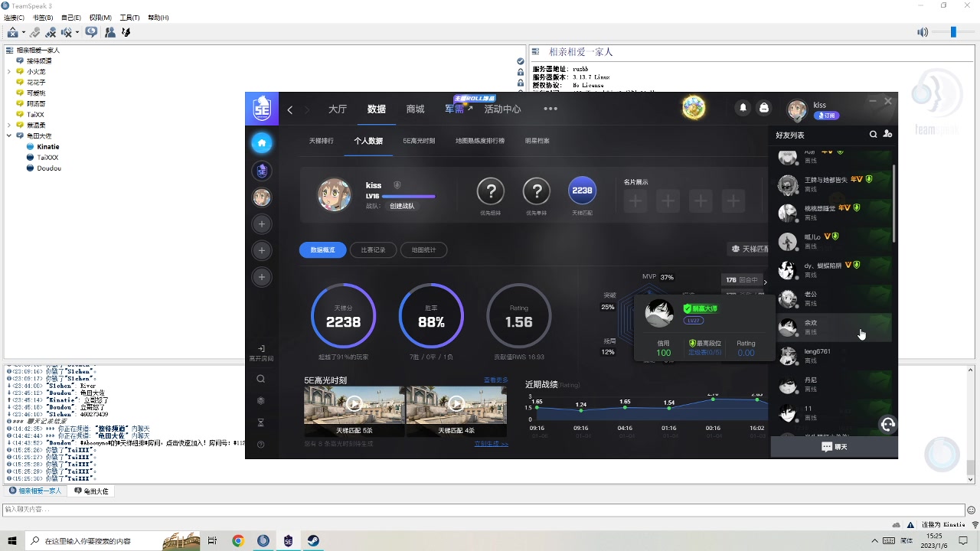
Task: Open the more options ellipsis menu
Action: 550,109
